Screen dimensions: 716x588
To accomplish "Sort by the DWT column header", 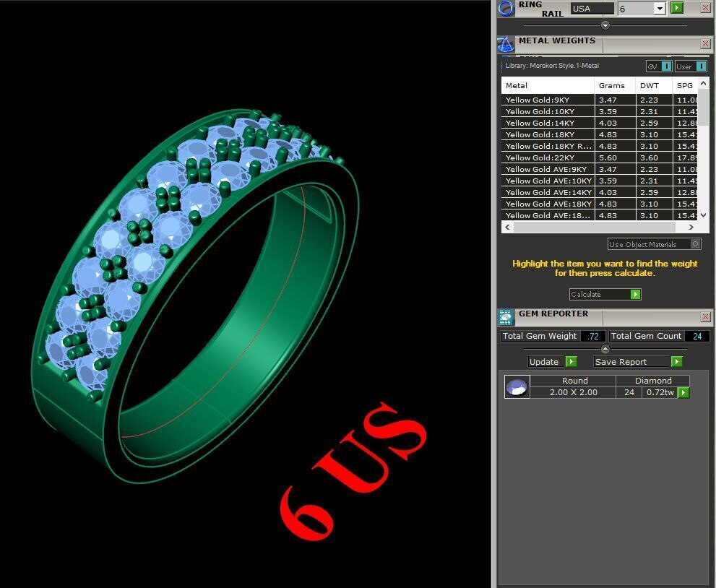I will pos(653,85).
